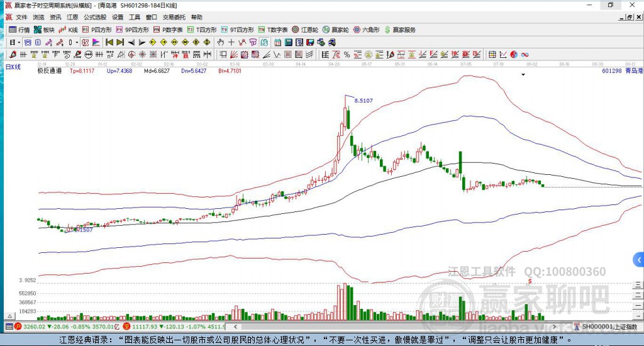Viewport: 644px width, 346px height.
Task: Click the colored flag icon
Action: point(96,42)
